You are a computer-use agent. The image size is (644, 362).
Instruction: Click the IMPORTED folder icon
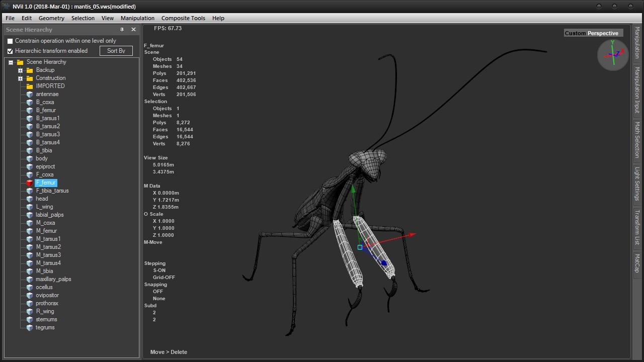pyautogui.click(x=30, y=86)
